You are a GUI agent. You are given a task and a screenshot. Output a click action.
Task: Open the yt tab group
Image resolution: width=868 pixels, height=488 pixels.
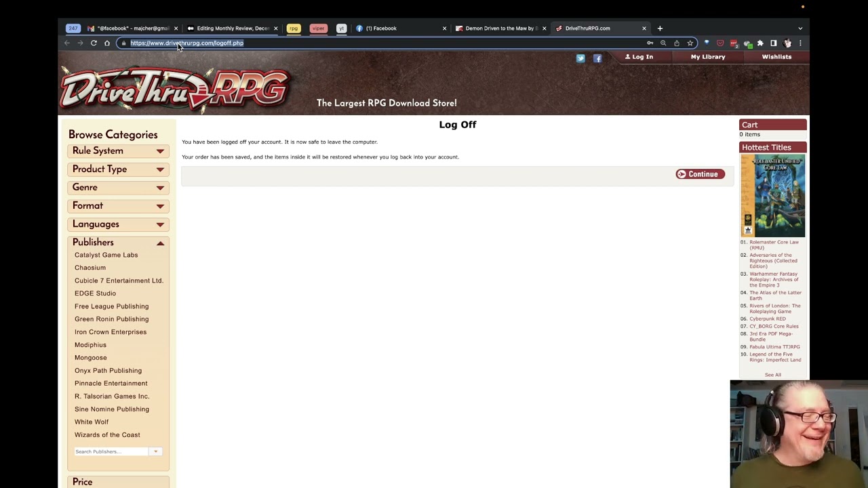point(341,28)
